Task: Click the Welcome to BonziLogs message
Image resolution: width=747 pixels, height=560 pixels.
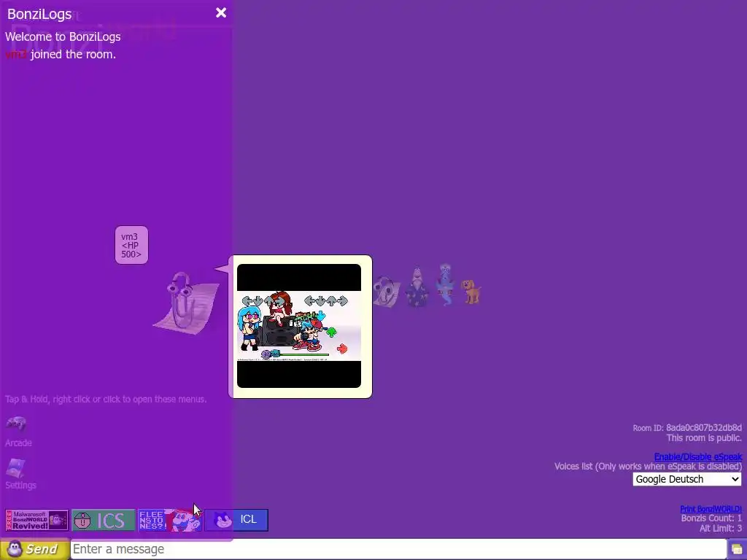Action: coord(63,36)
